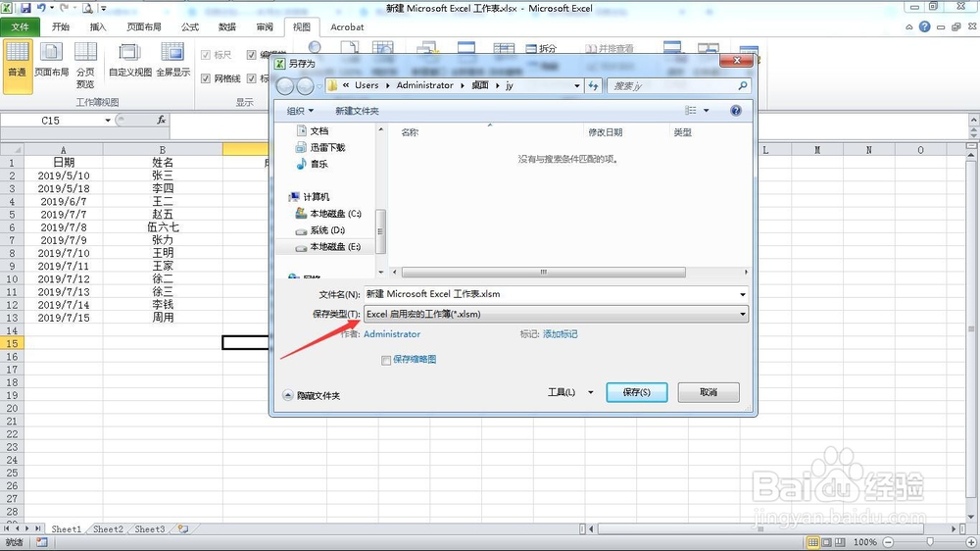This screenshot has height=551, width=980.
Task: Click the change view icon in dialog toolbar
Action: tap(691, 110)
